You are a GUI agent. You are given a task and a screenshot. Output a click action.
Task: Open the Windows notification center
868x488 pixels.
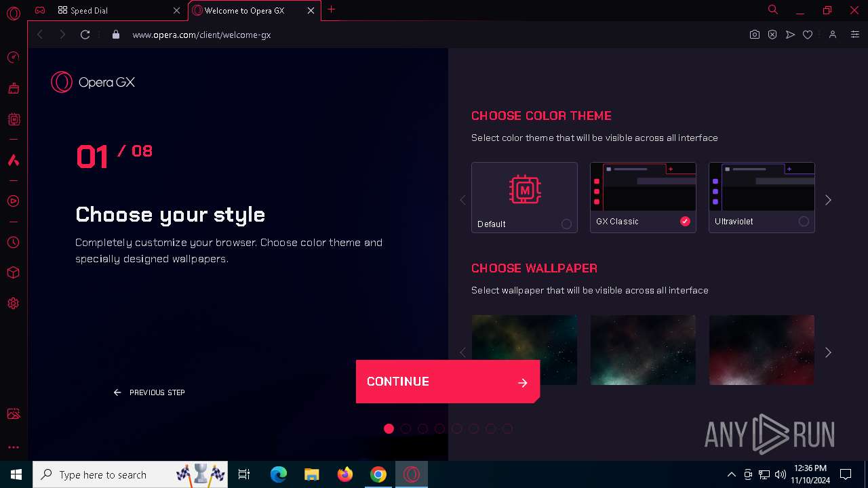[x=846, y=474]
